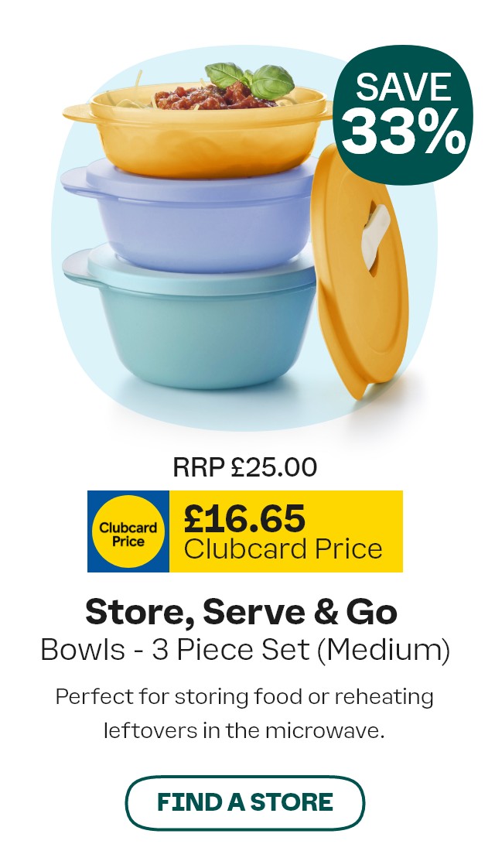This screenshot has width=495, height=868.
Task: Click the FIND A STORE button
Action: coord(244,803)
